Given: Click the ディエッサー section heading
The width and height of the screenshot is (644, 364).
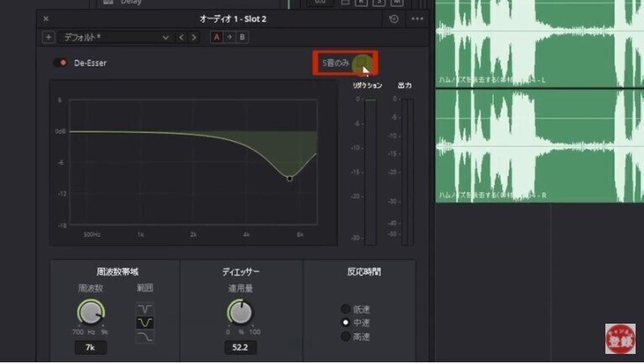Looking at the screenshot, I should coord(241,272).
